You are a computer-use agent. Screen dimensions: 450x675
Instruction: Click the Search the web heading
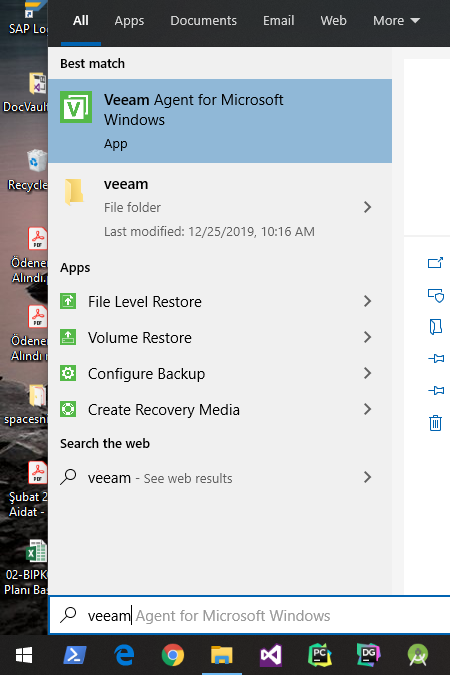click(x=105, y=443)
